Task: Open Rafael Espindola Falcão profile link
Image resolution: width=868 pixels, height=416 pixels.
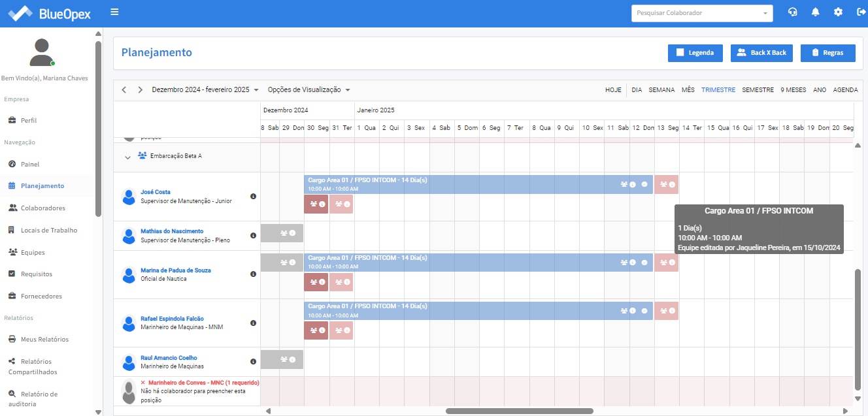Action: (172, 319)
